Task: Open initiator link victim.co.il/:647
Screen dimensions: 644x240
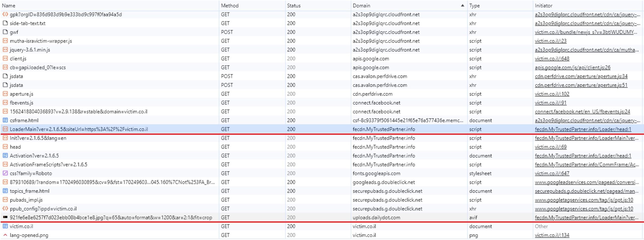Action: (x=552, y=173)
